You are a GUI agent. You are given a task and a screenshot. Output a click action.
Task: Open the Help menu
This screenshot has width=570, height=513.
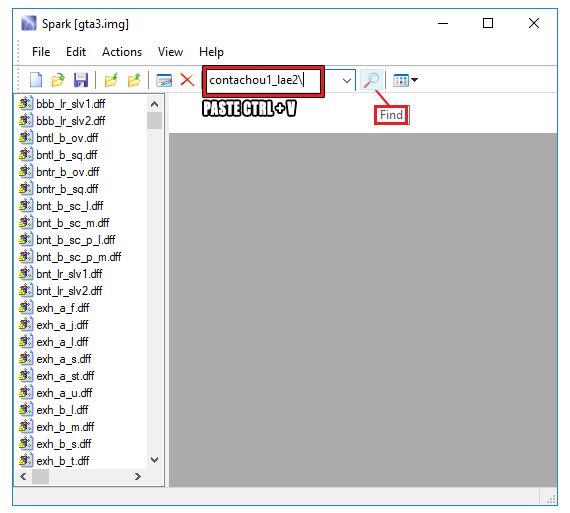[211, 52]
